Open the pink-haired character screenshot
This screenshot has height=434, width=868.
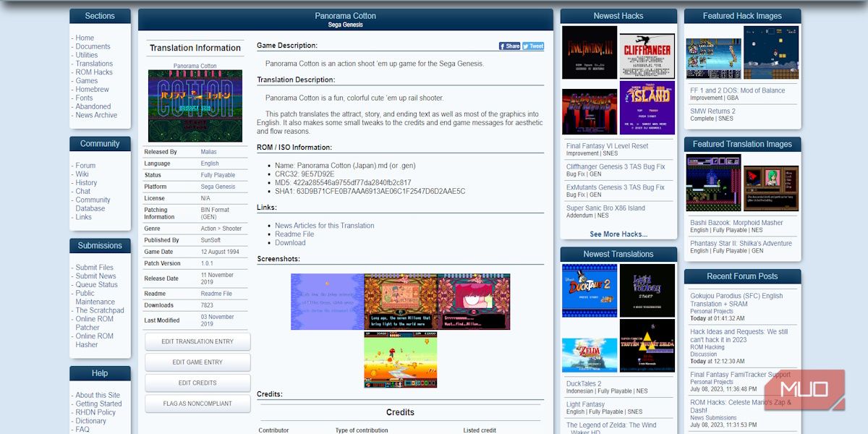(474, 302)
